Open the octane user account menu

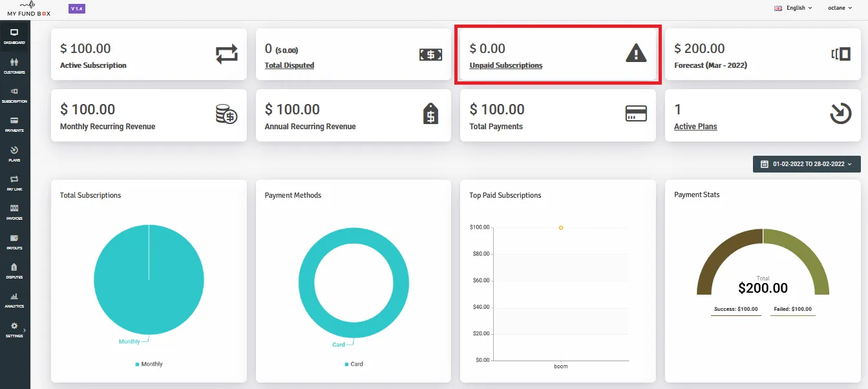840,8
